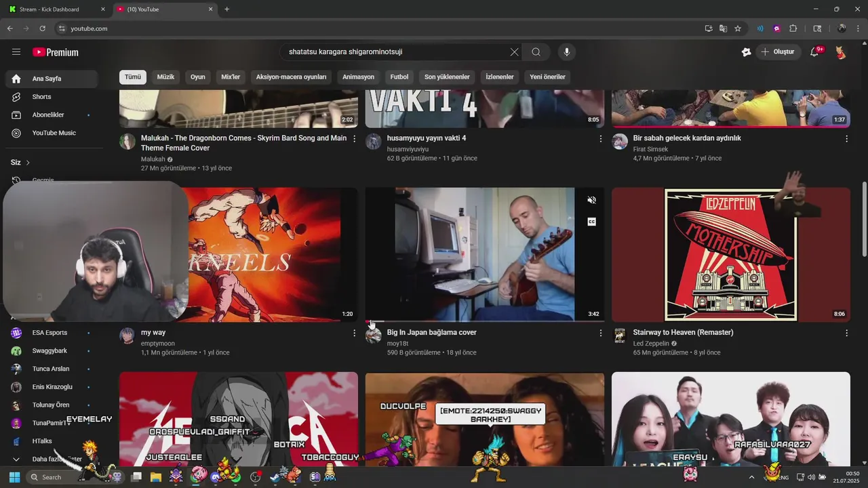Select the Müzik filter chip
Image resolution: width=868 pixels, height=488 pixels.
tap(165, 77)
